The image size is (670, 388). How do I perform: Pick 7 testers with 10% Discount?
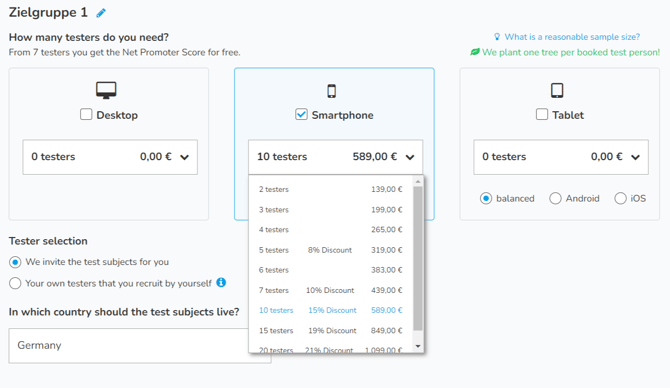331,290
